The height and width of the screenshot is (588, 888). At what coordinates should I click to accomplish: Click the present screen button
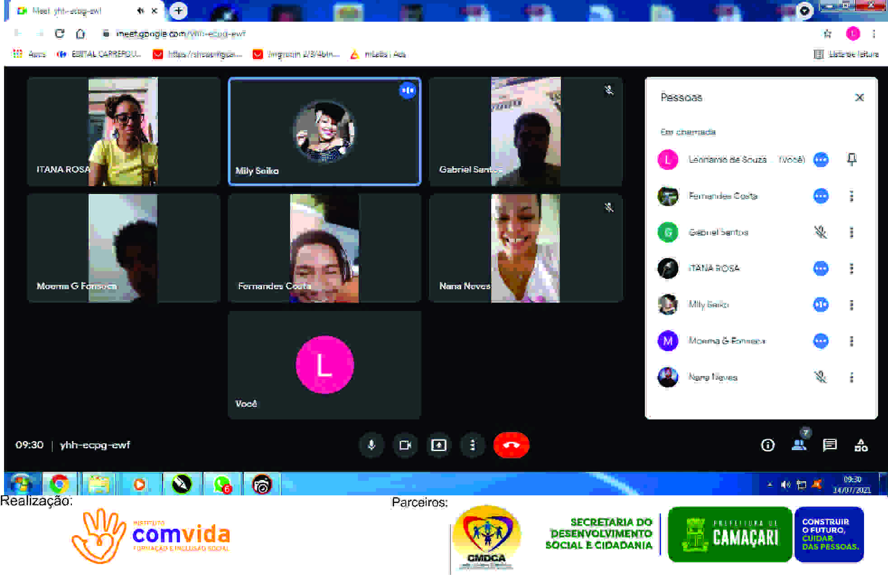coord(438,445)
